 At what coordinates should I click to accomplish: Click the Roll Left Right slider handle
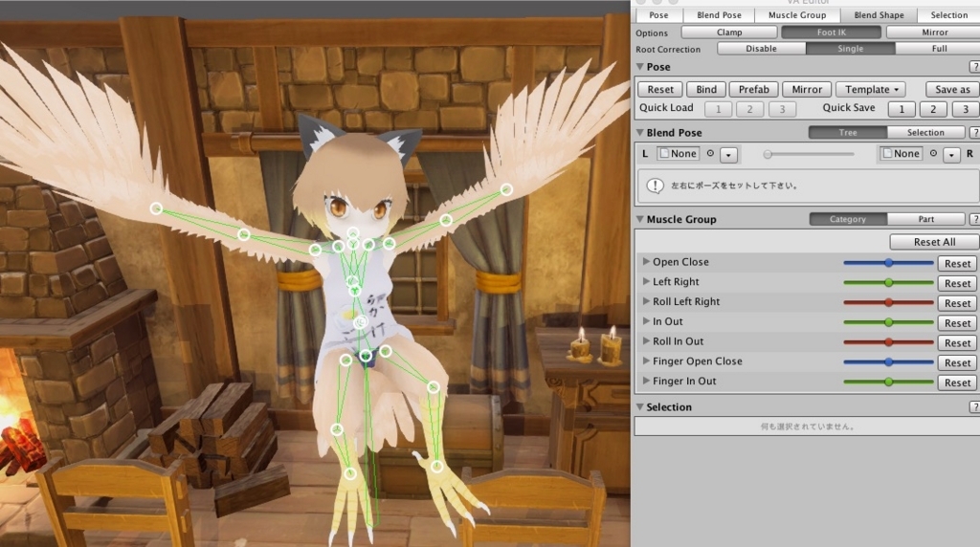coord(888,303)
